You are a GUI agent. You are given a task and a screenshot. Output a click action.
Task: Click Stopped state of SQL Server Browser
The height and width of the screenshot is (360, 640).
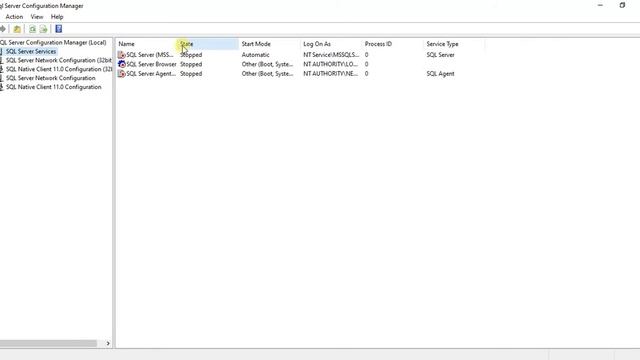point(191,64)
